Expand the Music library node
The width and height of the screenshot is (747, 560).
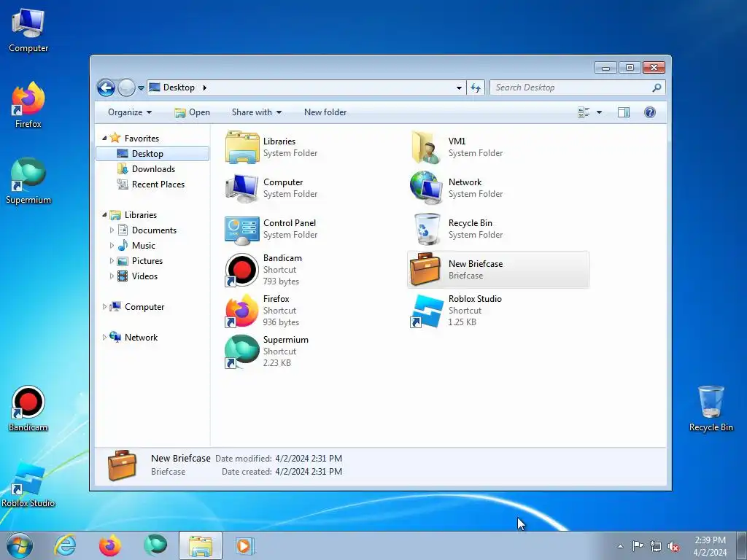(112, 246)
